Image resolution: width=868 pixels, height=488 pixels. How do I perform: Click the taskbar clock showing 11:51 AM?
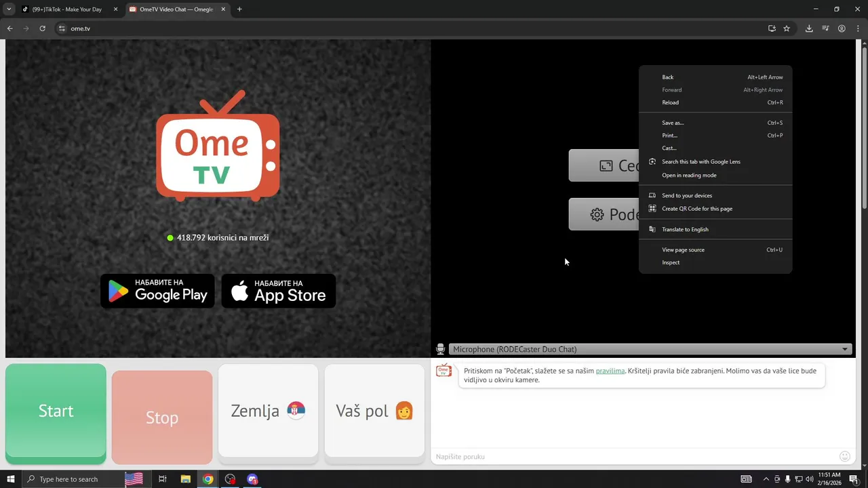pos(829,479)
